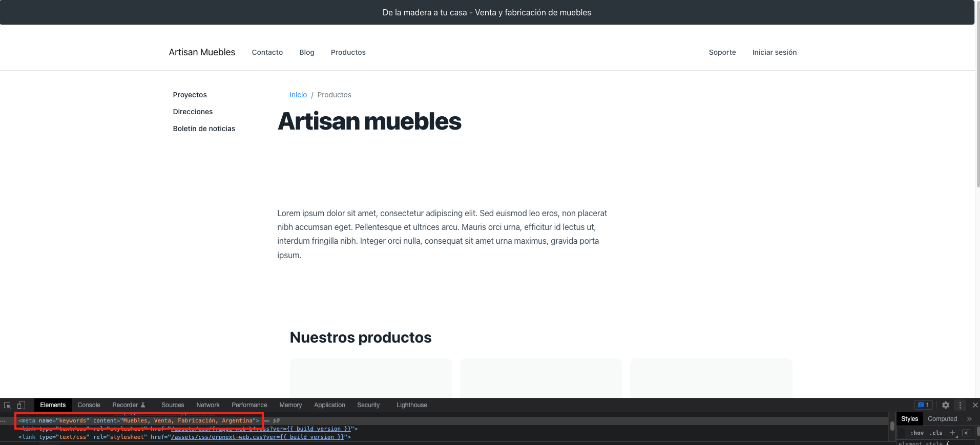Toggle the computed styles sidebar icon
This screenshot has height=445, width=980.
967,433
